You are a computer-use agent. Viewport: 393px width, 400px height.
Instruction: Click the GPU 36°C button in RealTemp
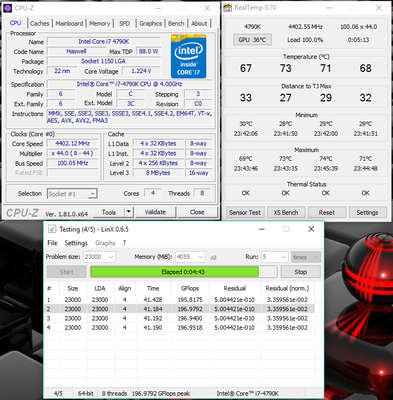[252, 40]
